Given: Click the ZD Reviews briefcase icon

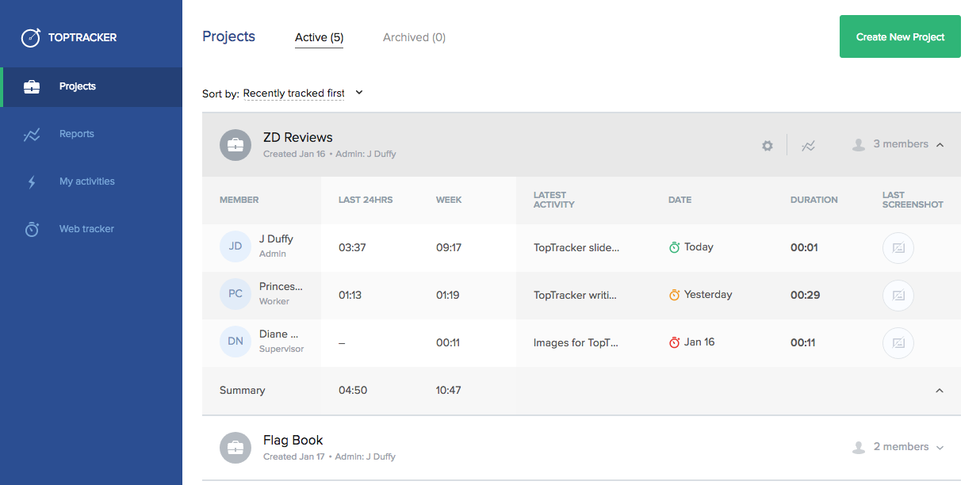Looking at the screenshot, I should pos(235,145).
